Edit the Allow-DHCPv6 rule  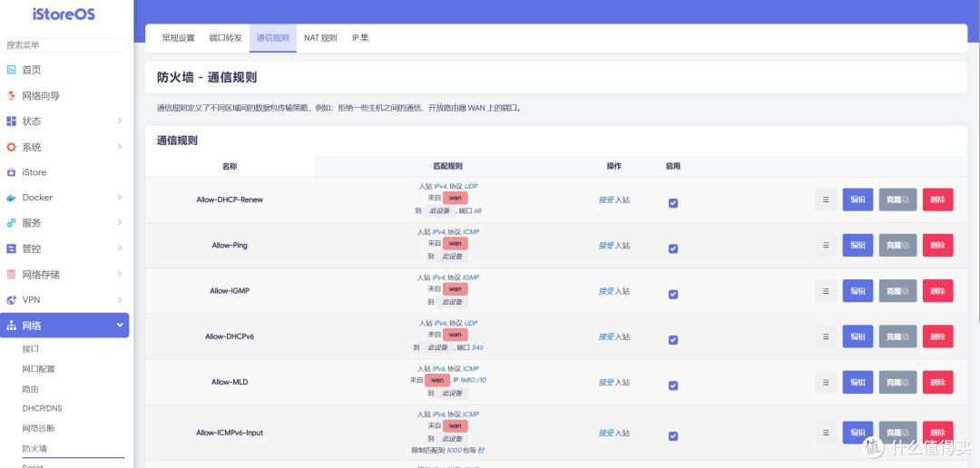(x=857, y=336)
